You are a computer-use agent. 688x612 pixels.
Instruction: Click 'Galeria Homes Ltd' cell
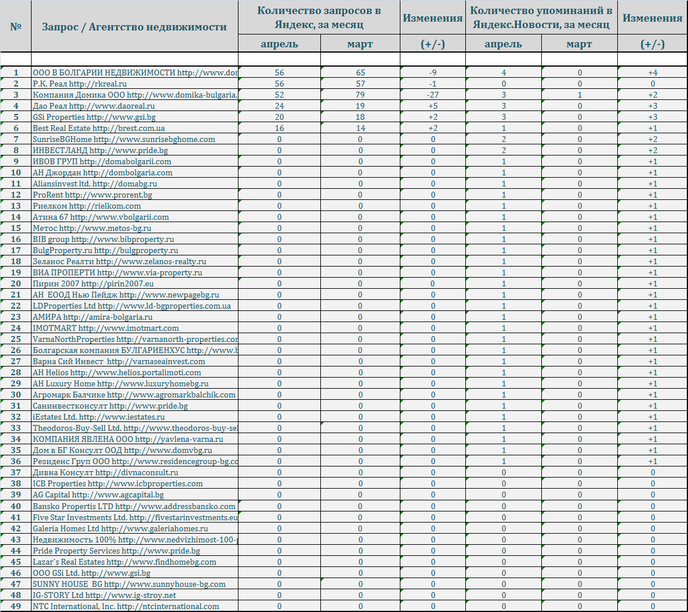click(135, 528)
